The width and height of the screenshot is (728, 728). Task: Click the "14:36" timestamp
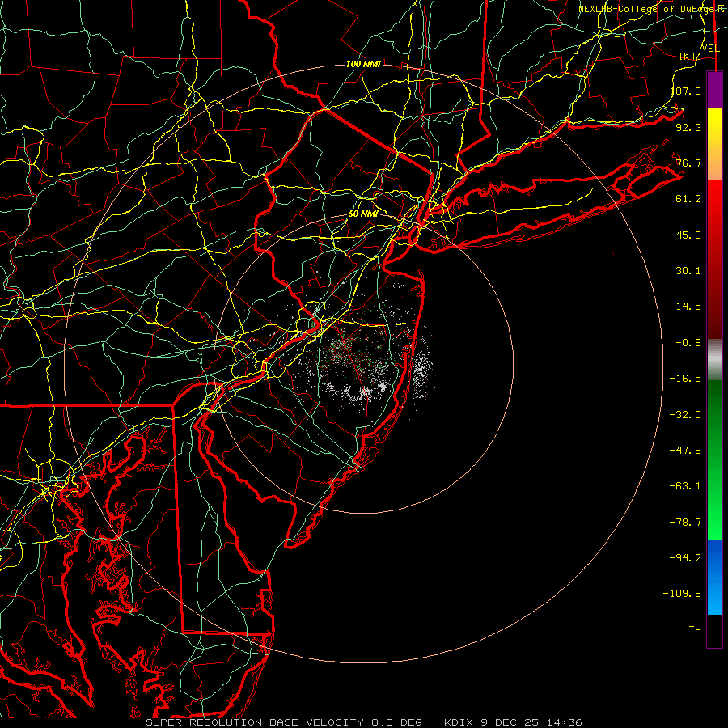pos(565,722)
